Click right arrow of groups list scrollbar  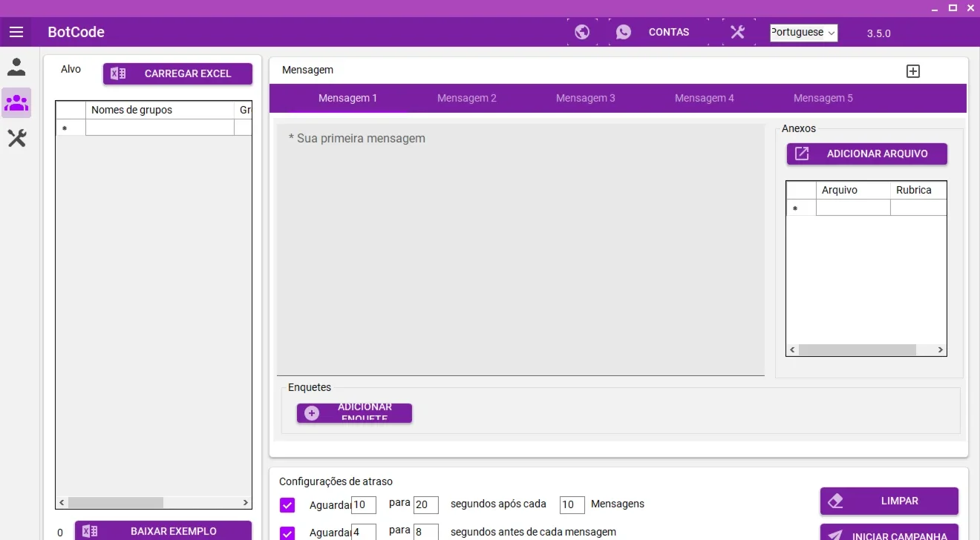tap(246, 502)
